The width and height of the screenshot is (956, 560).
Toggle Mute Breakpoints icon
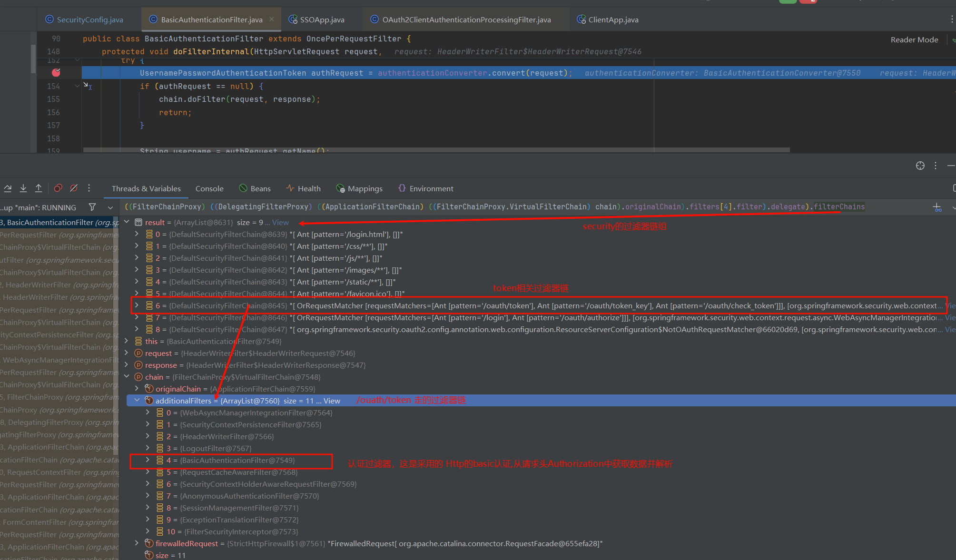coord(74,188)
